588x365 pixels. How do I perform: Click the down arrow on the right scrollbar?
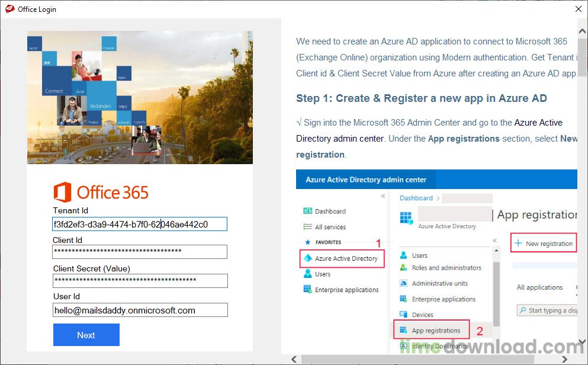pos(581,341)
